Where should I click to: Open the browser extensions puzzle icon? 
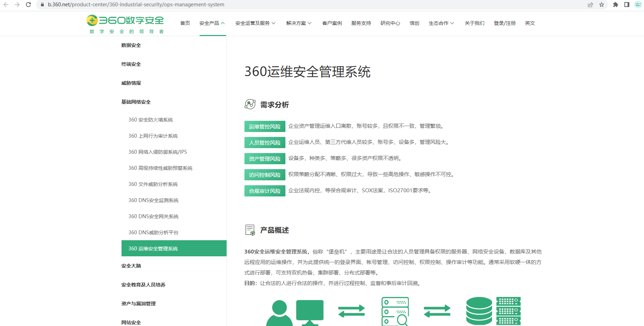[x=616, y=5]
